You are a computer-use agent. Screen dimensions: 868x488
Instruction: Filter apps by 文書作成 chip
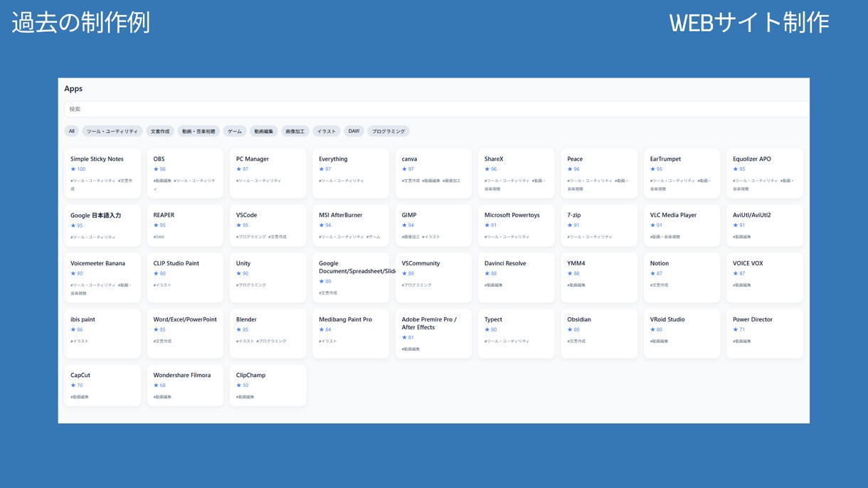[x=160, y=131]
